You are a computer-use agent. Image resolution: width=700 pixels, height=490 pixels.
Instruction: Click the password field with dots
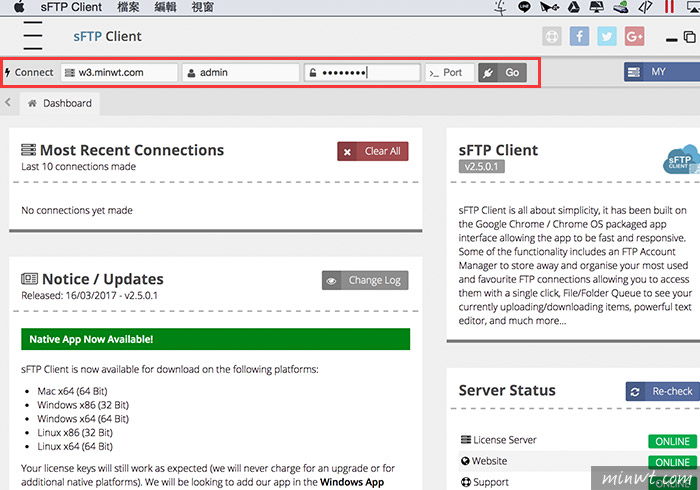(362, 72)
